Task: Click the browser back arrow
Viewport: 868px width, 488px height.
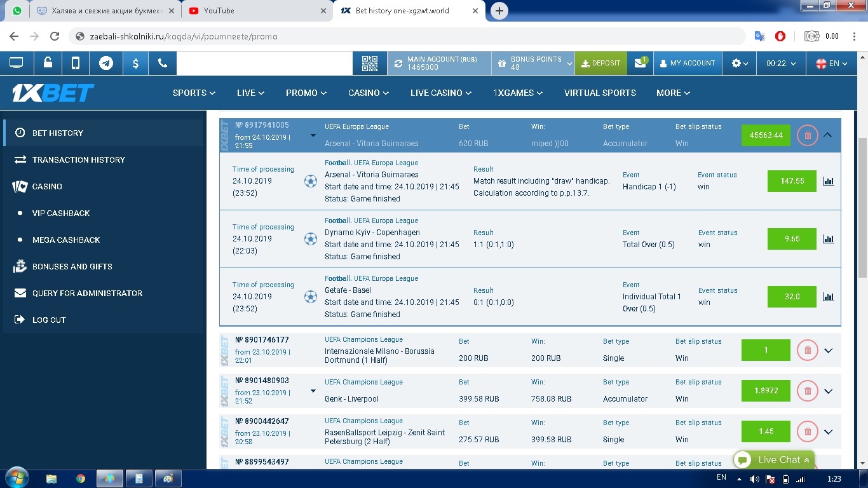Action: [x=14, y=36]
